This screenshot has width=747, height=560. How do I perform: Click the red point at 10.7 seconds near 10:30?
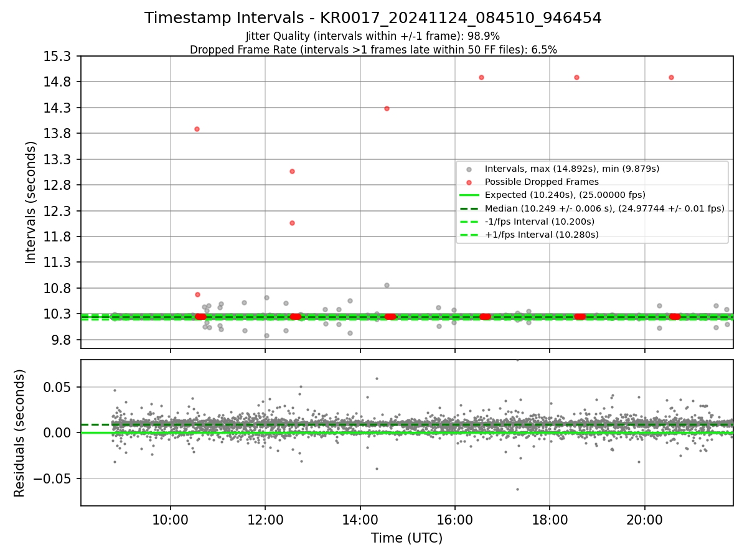click(197, 294)
